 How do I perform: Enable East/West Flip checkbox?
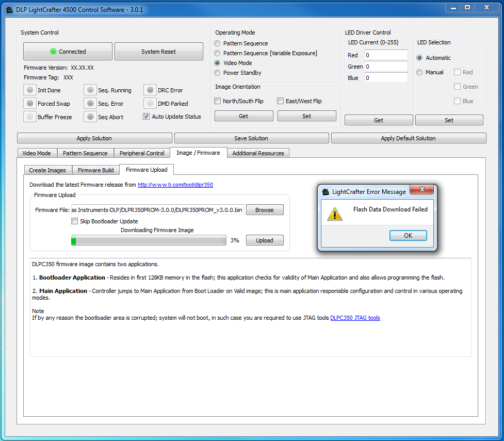click(280, 101)
